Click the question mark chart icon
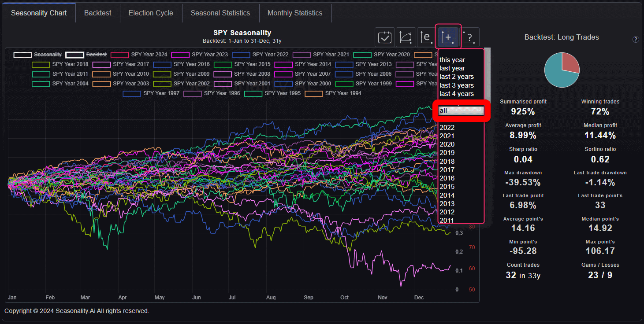 470,37
